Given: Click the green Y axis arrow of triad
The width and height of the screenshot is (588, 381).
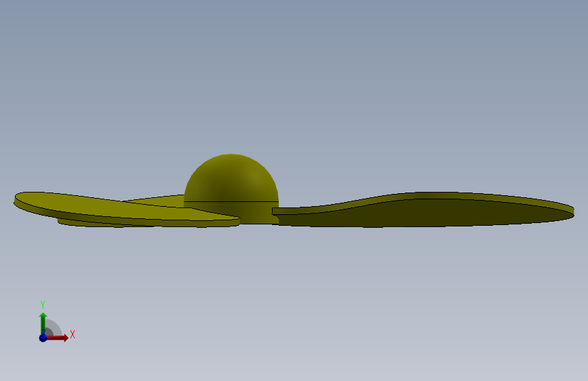Looking at the screenshot, I should (43, 323).
